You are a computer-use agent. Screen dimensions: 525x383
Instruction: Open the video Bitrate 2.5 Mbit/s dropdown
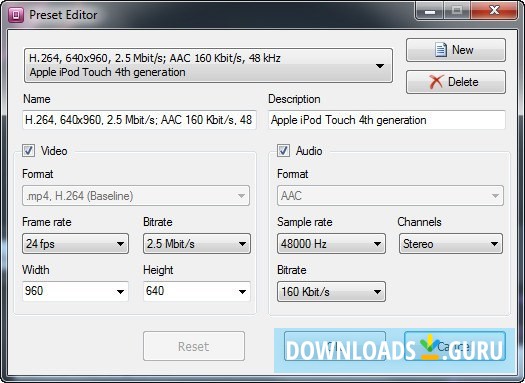click(197, 243)
